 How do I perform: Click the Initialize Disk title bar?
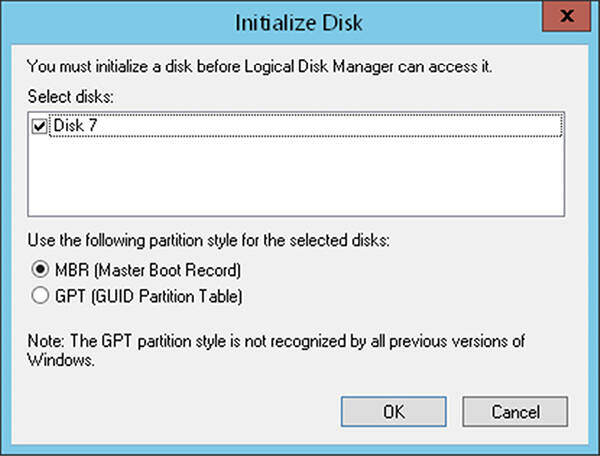point(298,23)
